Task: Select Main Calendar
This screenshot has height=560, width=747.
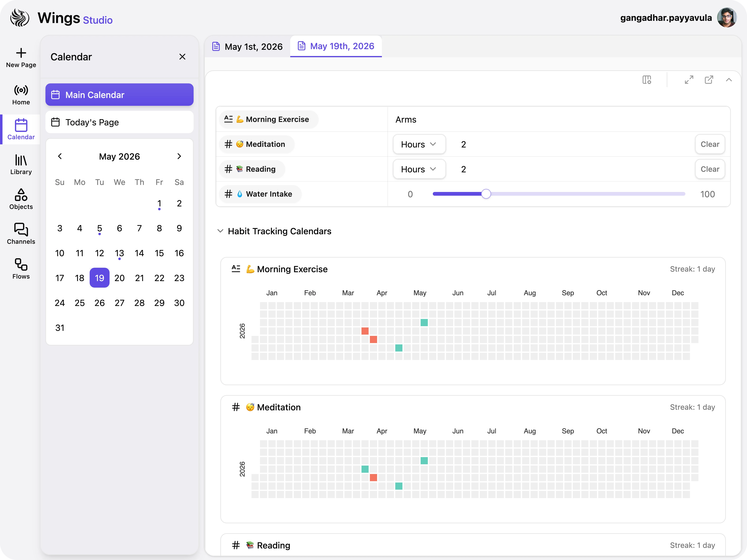Action: pyautogui.click(x=120, y=95)
